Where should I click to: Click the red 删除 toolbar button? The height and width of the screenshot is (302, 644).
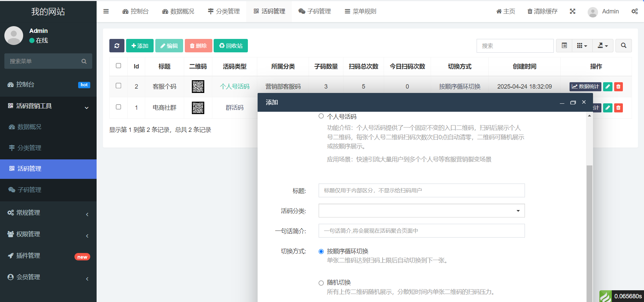198,46
